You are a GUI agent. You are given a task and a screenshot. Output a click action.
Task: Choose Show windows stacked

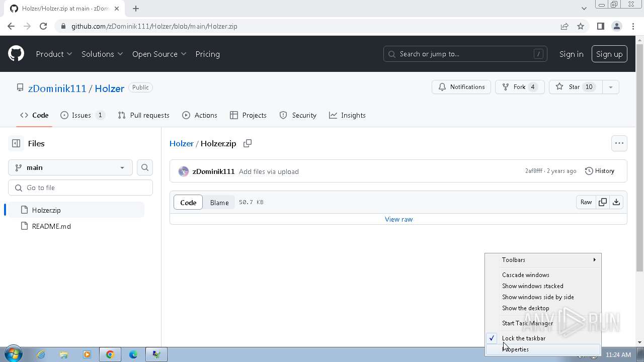543,286
